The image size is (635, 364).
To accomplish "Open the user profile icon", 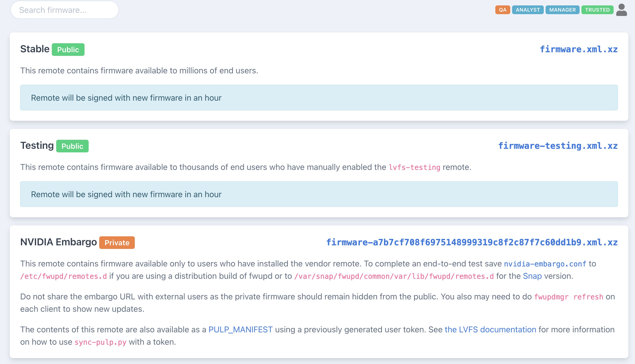I will [x=622, y=10].
